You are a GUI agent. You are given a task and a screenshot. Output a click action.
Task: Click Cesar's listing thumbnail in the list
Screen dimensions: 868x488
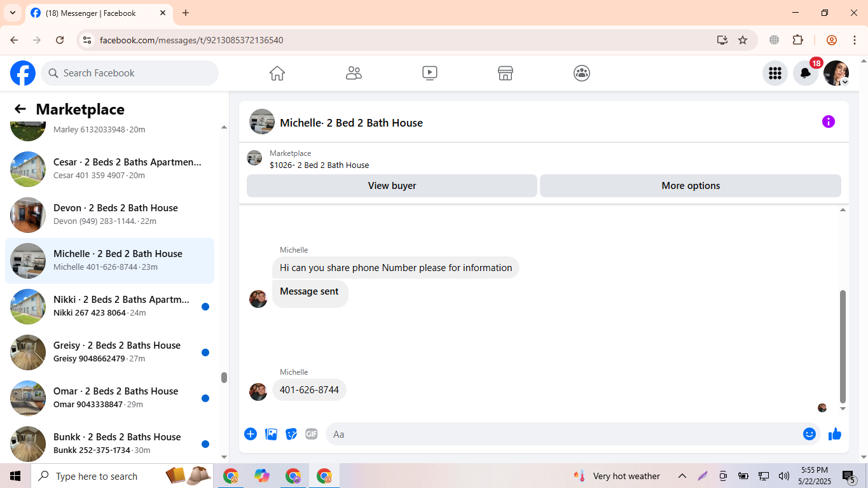point(28,169)
